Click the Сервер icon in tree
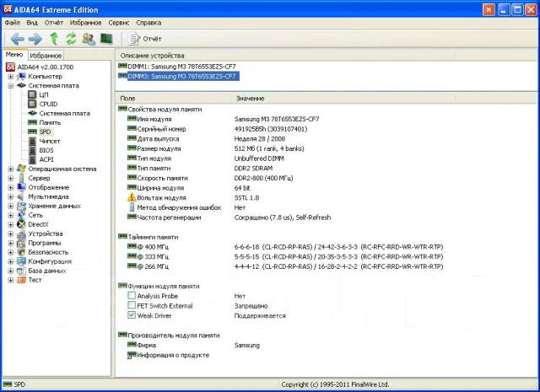This screenshot has height=392, width=540. click(x=21, y=178)
